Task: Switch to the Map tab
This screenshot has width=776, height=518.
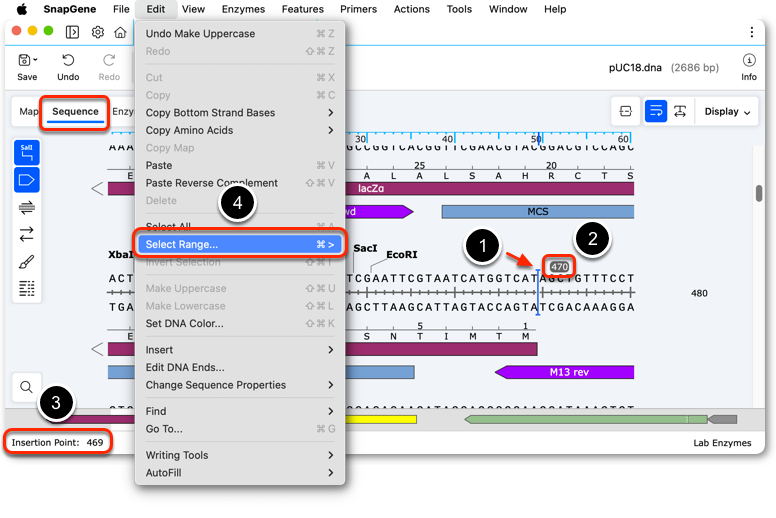Action: [x=28, y=111]
